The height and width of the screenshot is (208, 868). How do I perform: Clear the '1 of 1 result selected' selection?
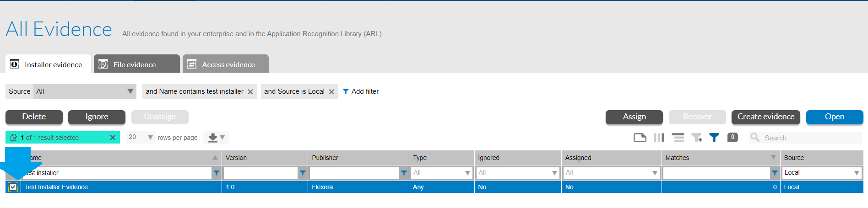(x=113, y=138)
